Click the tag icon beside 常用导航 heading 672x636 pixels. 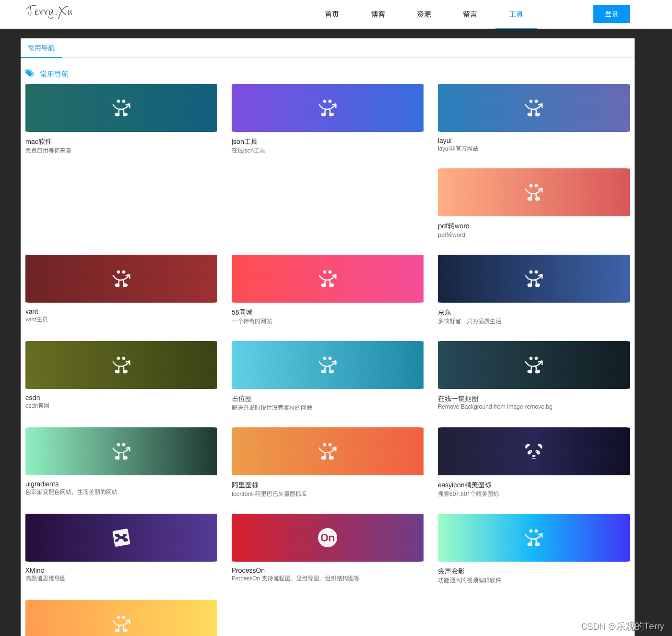point(30,73)
